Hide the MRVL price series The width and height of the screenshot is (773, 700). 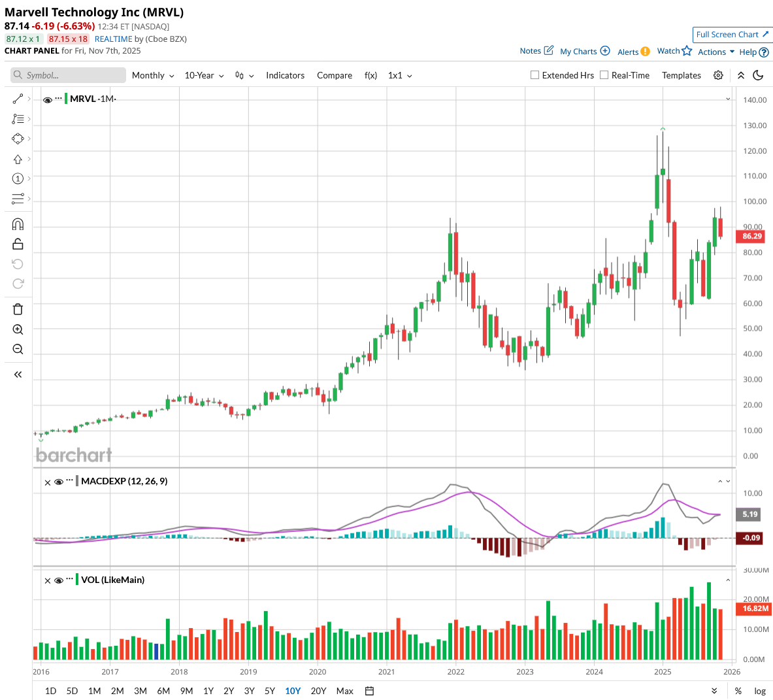click(x=47, y=99)
